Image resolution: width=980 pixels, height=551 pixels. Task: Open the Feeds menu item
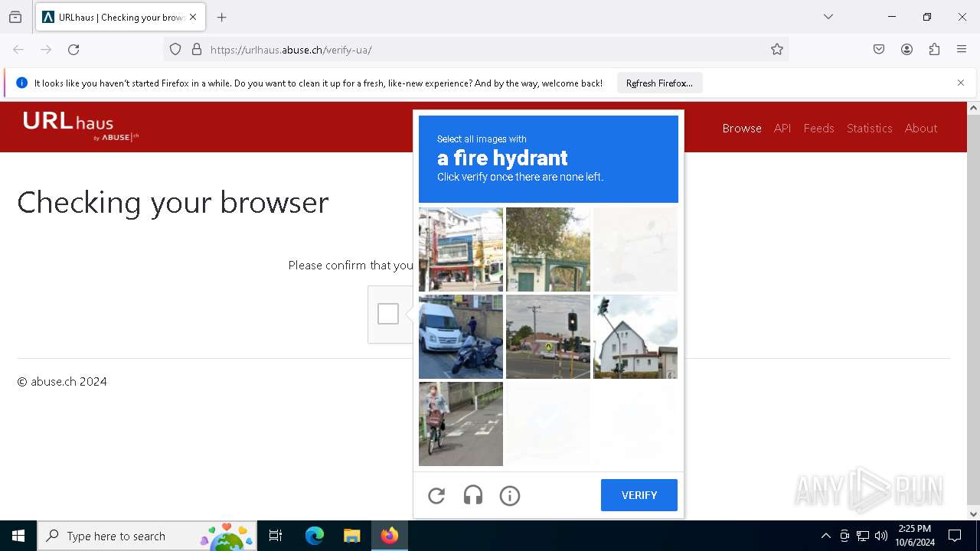818,128
